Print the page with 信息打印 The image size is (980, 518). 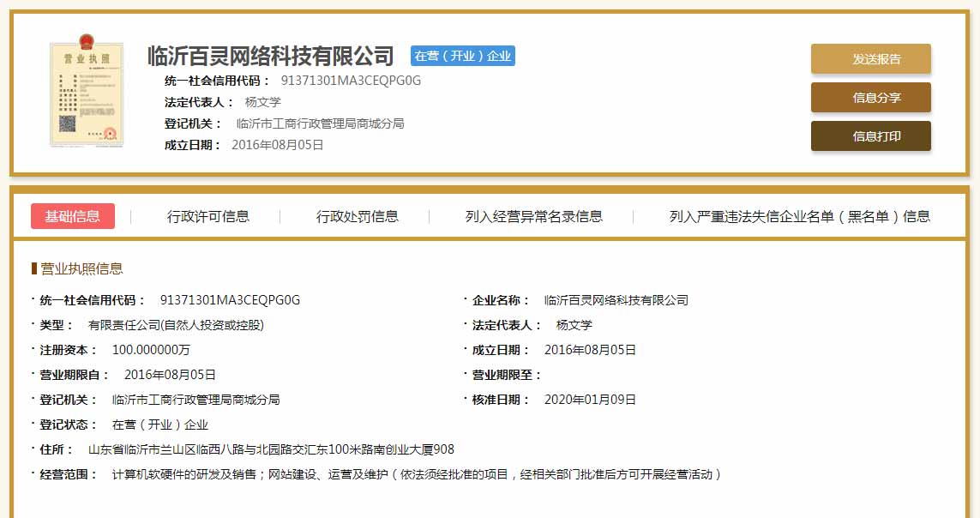click(x=870, y=136)
